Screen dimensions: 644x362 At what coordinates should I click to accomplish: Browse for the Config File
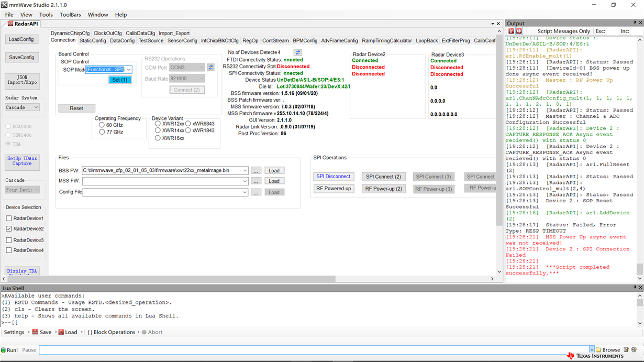click(256, 192)
